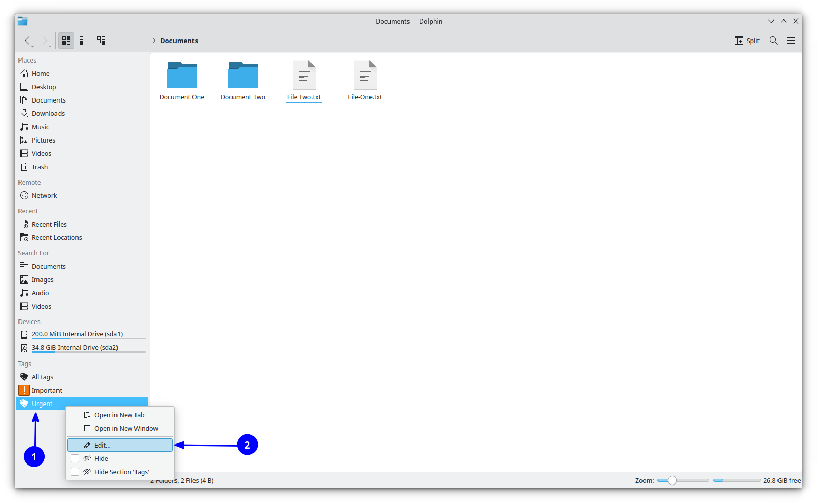Toggle the Hide checkbox in context menu

click(x=75, y=458)
